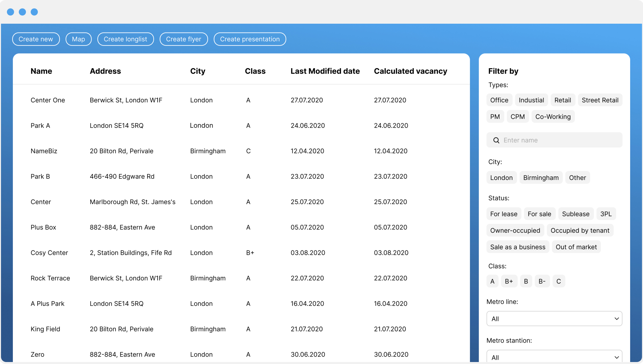This screenshot has height=364, width=643.
Task: Expand the Metro stantion dropdown
Action: pos(554,357)
